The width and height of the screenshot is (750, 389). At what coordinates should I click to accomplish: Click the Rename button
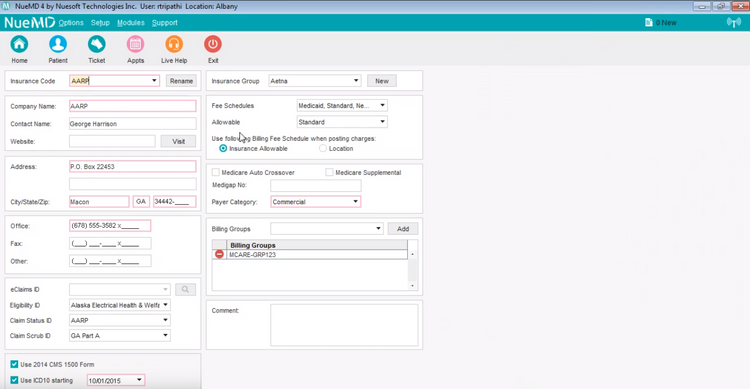[181, 81]
